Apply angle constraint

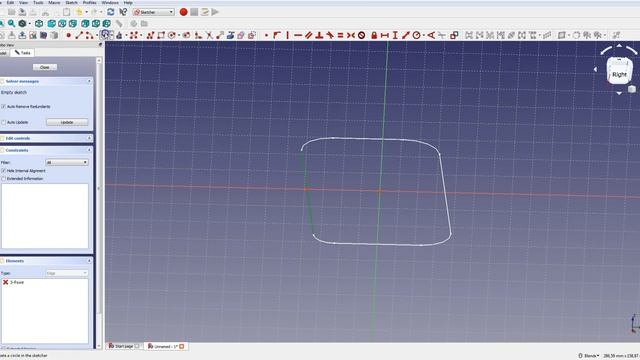pos(431,36)
